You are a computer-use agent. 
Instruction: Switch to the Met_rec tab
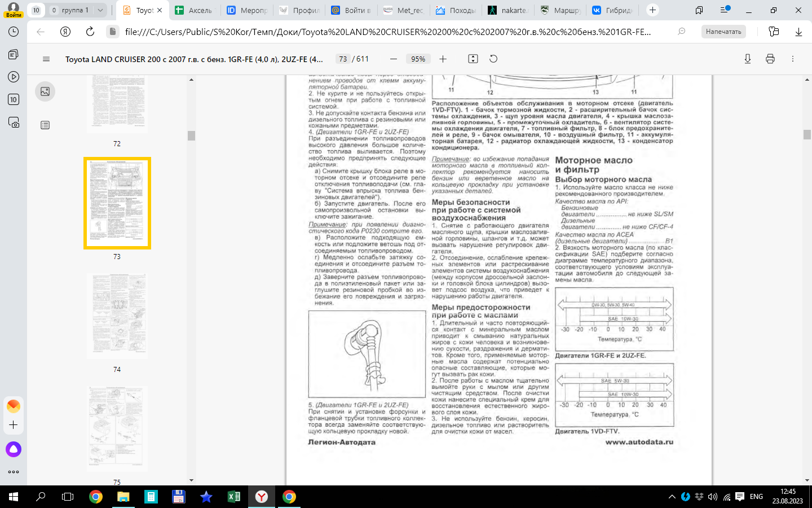403,10
